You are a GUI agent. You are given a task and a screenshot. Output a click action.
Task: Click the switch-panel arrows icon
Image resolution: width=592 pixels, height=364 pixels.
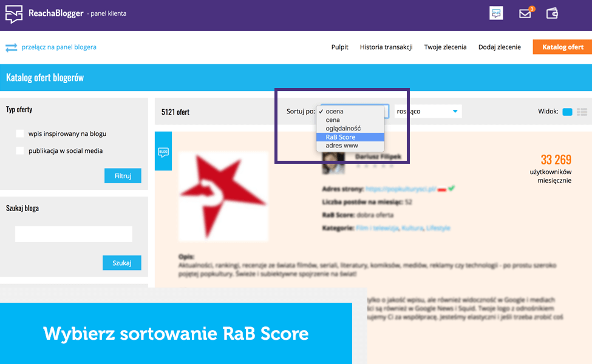pos(11,47)
